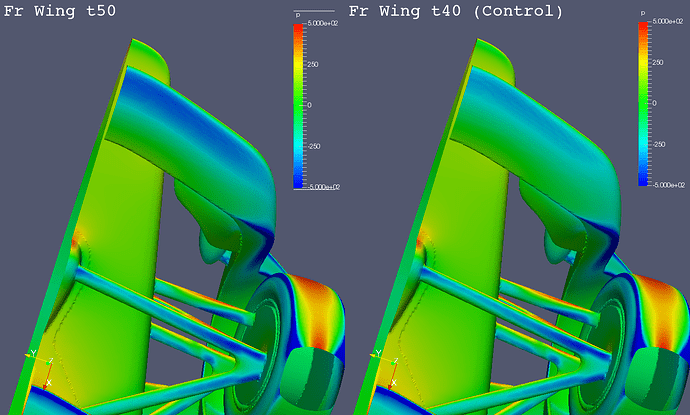Click the 'p' legend title in t40 Control view
The image size is (690, 415).
click(x=642, y=14)
